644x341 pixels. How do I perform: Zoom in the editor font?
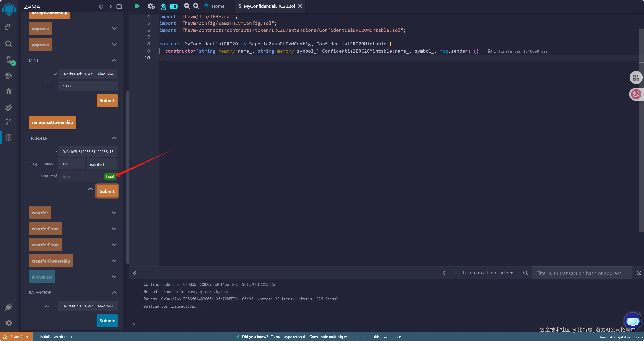click(x=196, y=6)
